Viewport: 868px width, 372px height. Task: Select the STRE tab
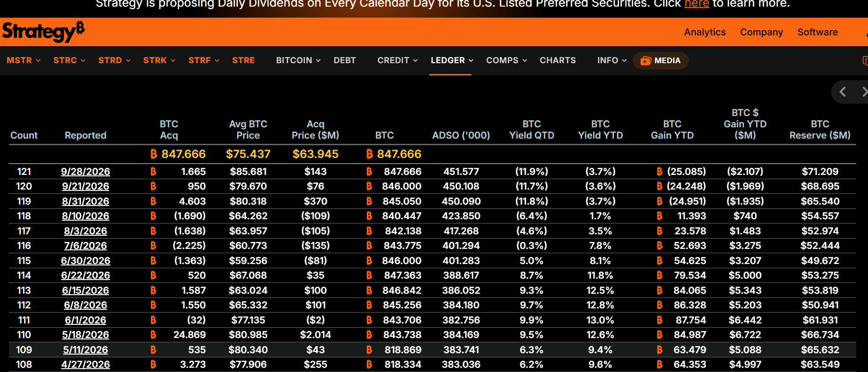243,60
